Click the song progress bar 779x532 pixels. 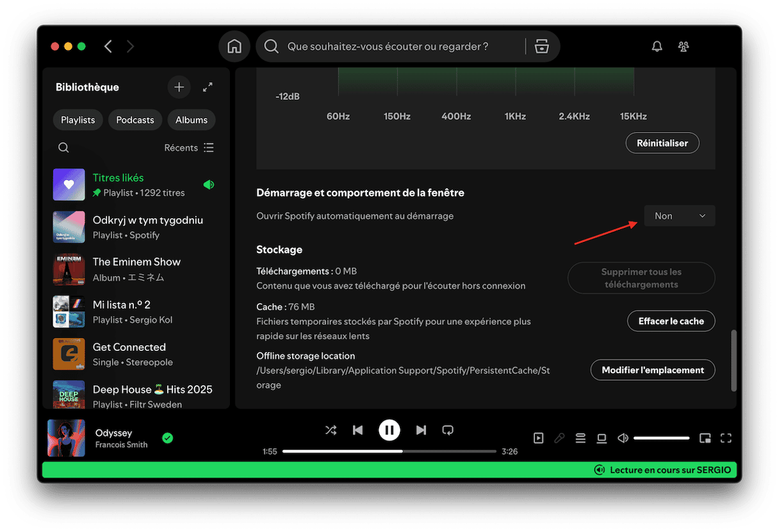(x=389, y=451)
